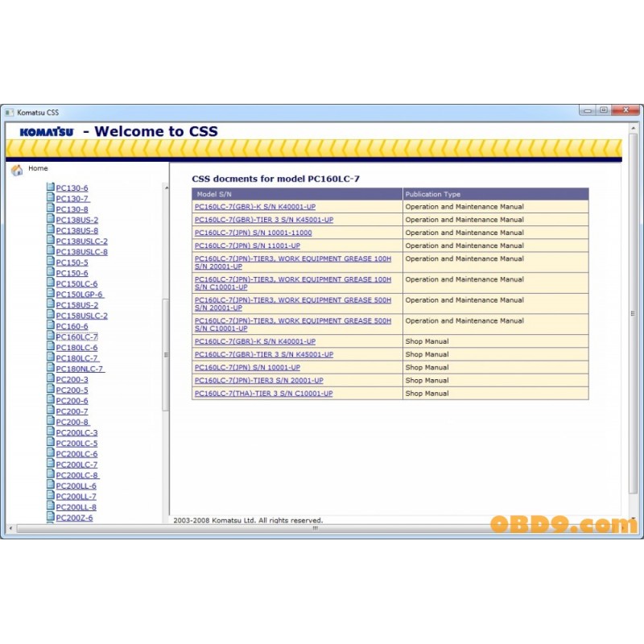The height and width of the screenshot is (644, 644).
Task: Select the PC200LC-6 model link
Action: coord(76,454)
